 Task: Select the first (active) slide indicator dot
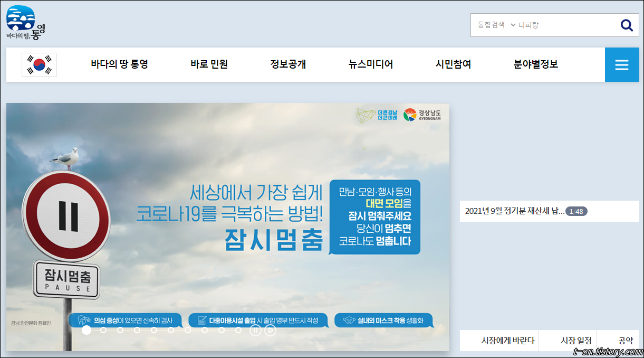(x=86, y=330)
